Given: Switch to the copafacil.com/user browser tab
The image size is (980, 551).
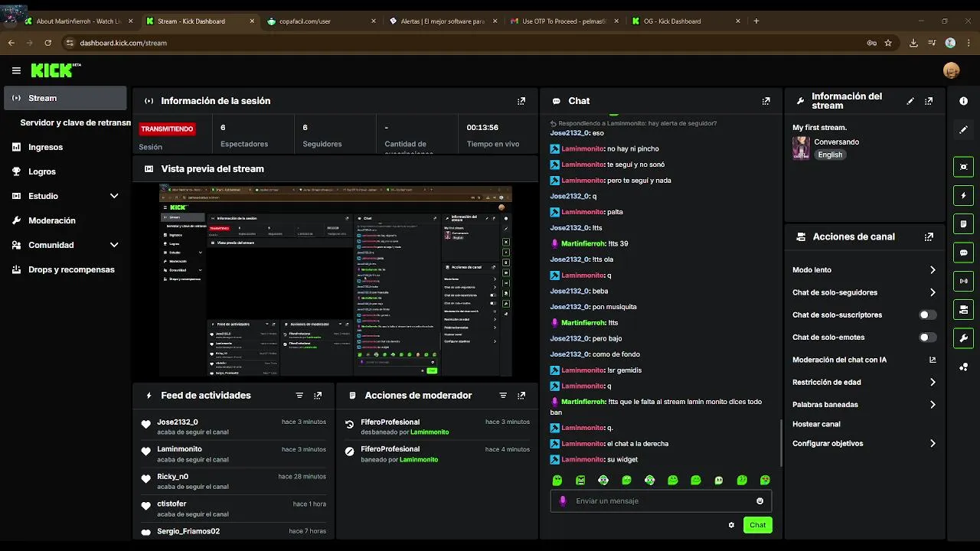Looking at the screenshot, I should click(322, 21).
